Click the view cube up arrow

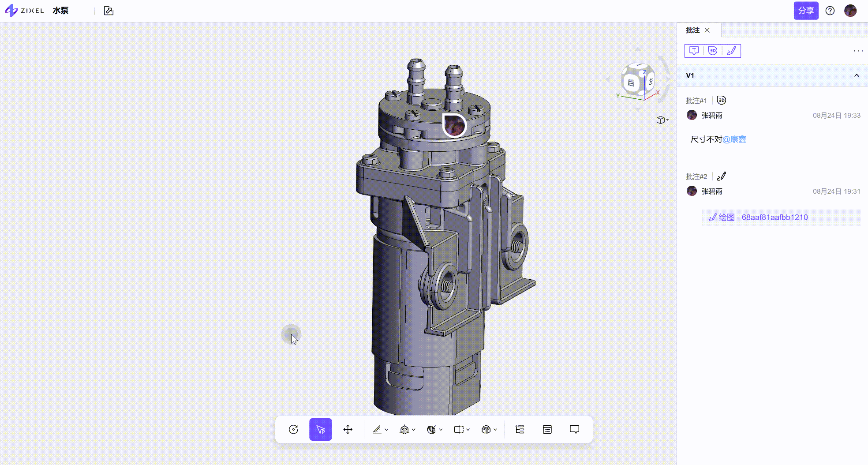coord(638,49)
